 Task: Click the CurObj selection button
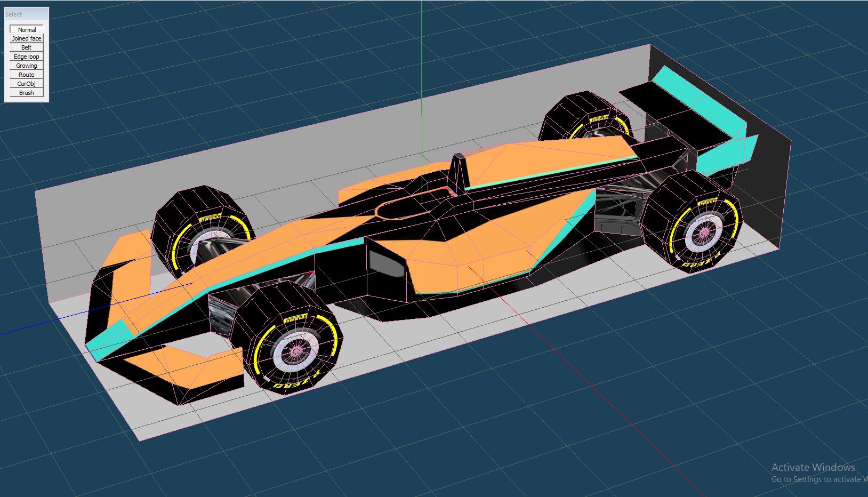click(27, 84)
